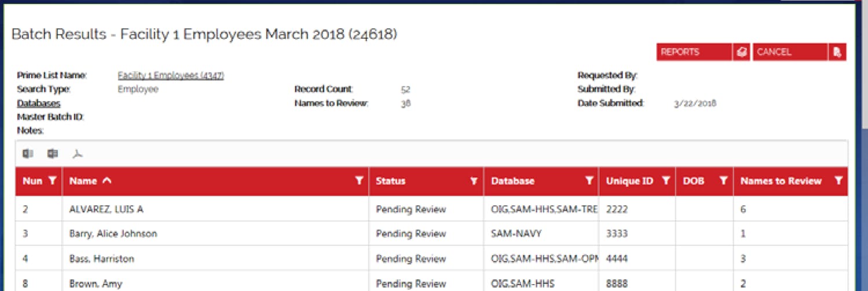Open the filter on the Database column
The image size is (868, 291).
(x=589, y=181)
